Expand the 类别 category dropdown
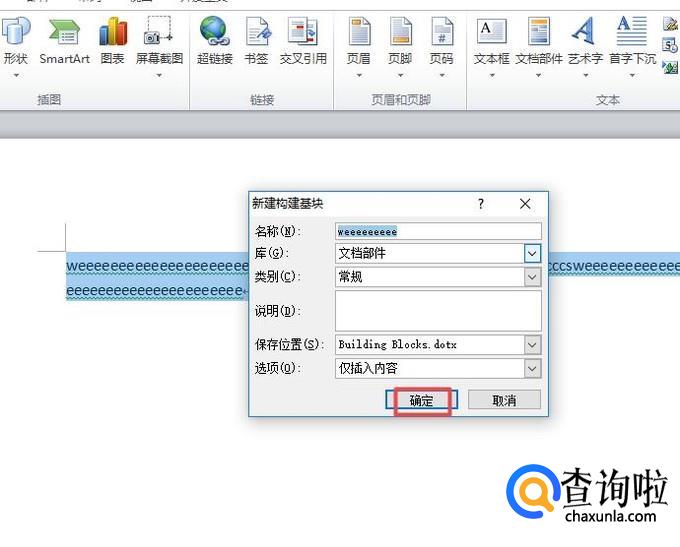Screen dimensions: 680x547 tap(533, 277)
